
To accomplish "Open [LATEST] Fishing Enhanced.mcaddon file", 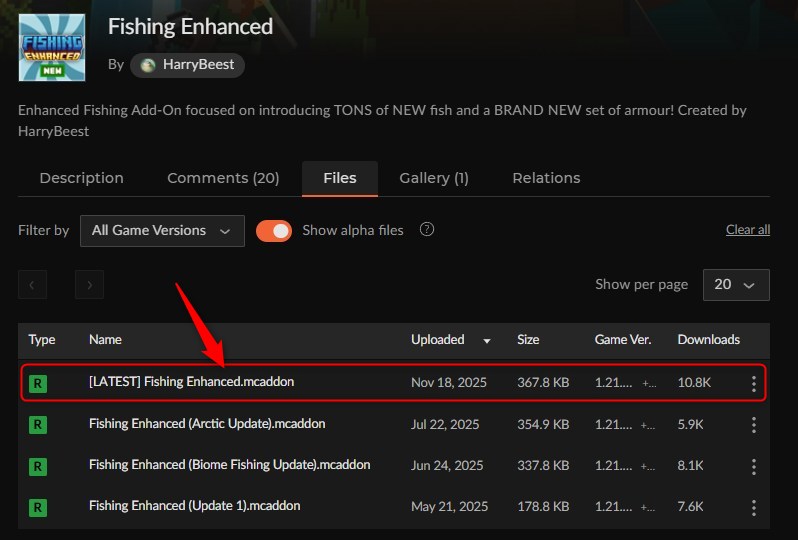I will point(191,382).
